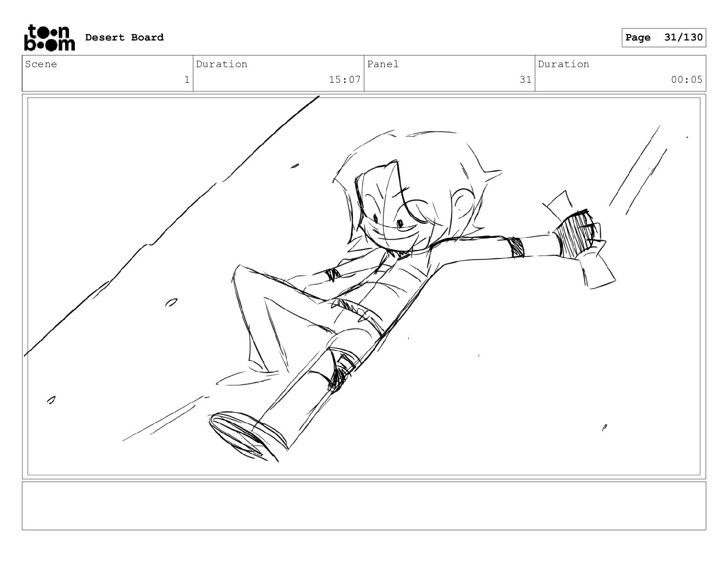Click the panel number '31'
This screenshot has width=728, height=563.
[x=525, y=80]
